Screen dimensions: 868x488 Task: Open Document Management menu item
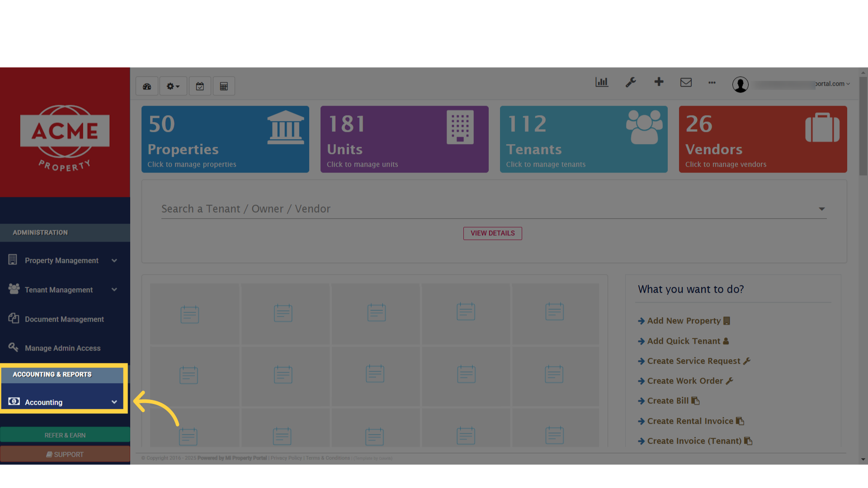click(x=65, y=319)
